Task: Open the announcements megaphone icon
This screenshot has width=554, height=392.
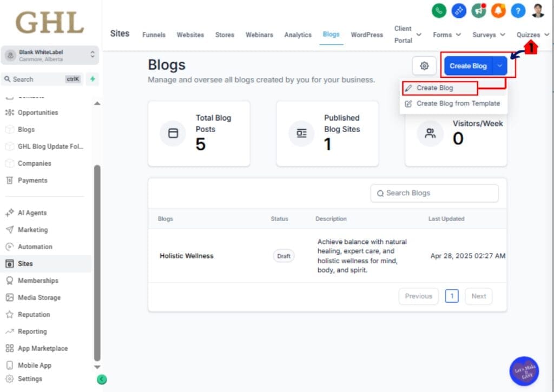Action: click(478, 10)
